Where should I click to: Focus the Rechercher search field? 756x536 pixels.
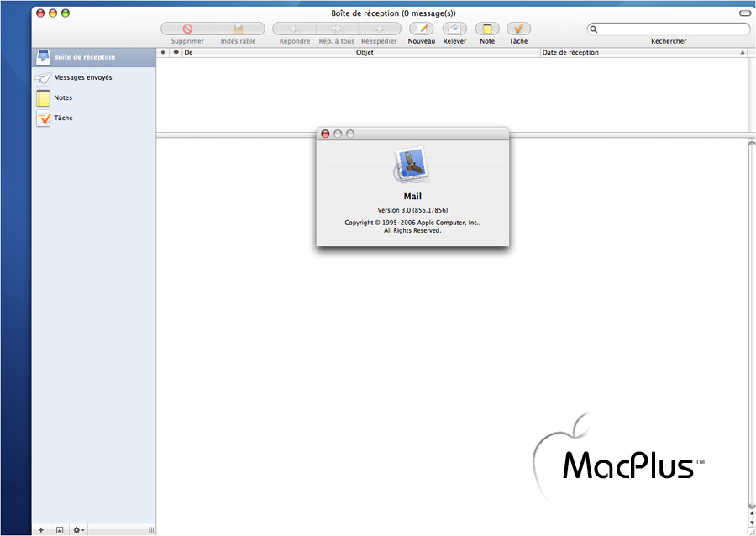pos(669,29)
